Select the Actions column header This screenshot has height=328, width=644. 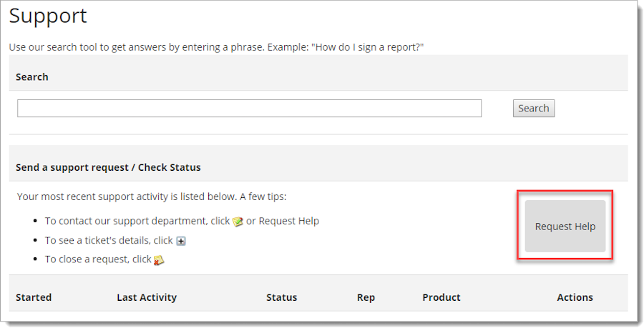575,297
